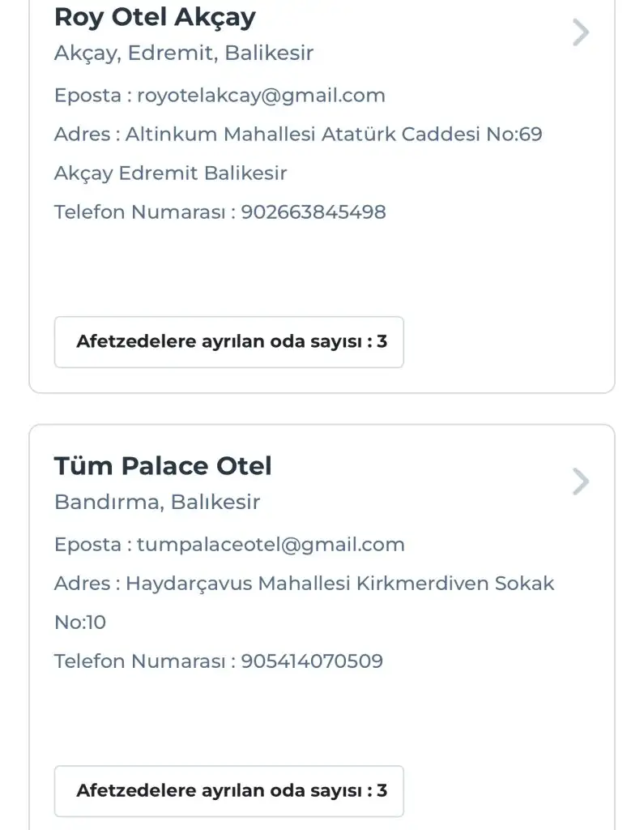
Task: Click the tumpalaceotel@gmail.com email address
Action: click(271, 545)
